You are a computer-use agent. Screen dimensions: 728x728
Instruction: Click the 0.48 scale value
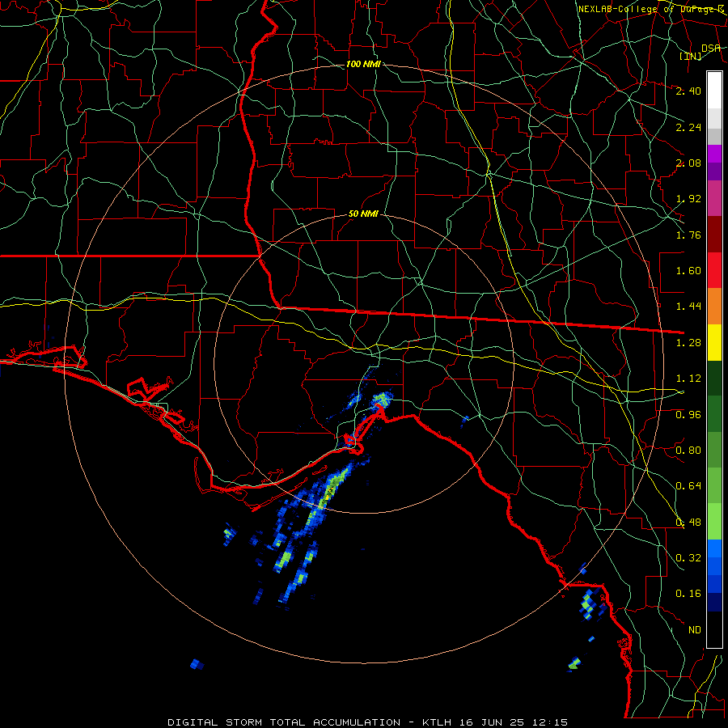pos(688,523)
